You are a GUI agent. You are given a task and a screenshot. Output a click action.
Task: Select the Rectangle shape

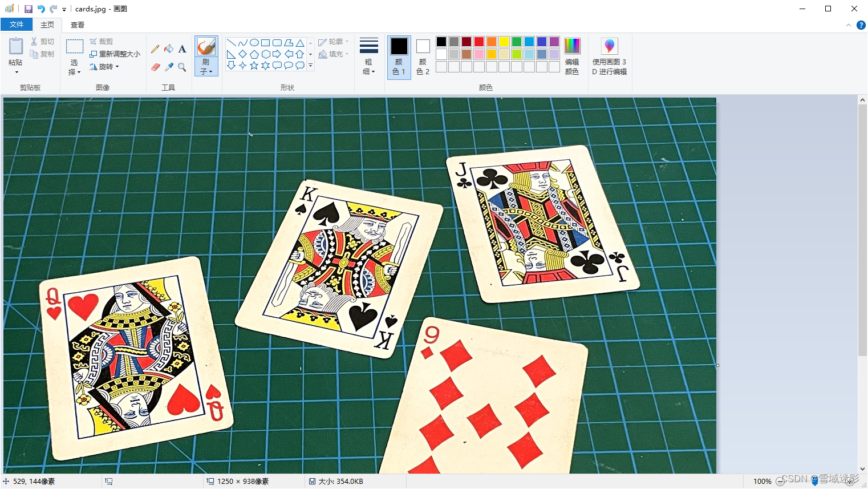point(266,43)
